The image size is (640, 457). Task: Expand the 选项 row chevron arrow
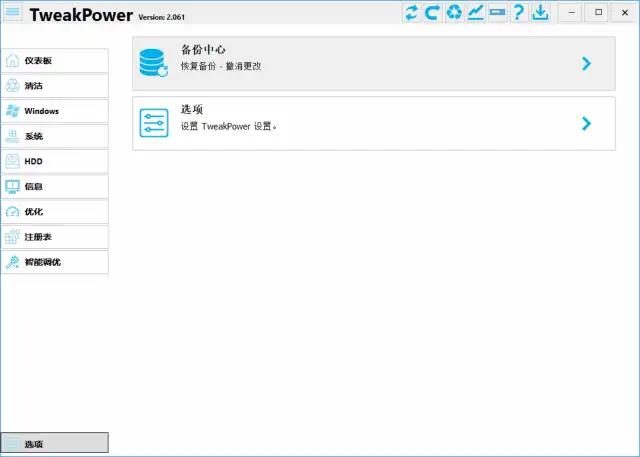(586, 123)
